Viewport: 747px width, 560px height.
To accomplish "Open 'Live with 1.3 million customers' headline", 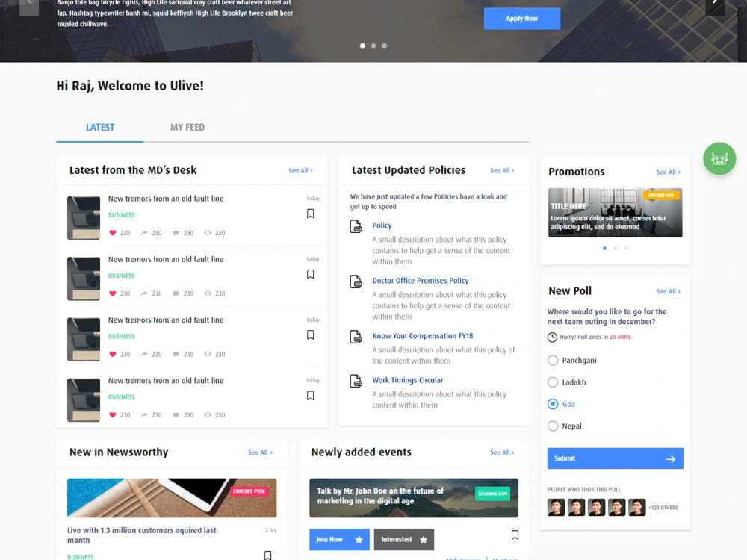I will coord(141,535).
